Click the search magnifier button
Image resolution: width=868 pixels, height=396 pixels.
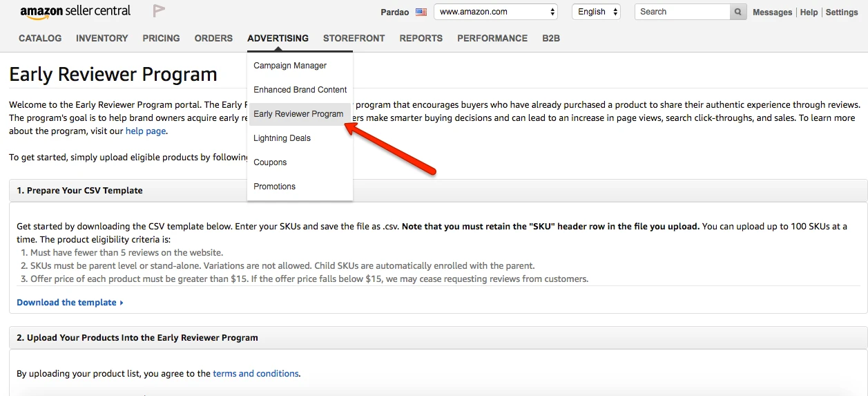[x=738, y=12]
